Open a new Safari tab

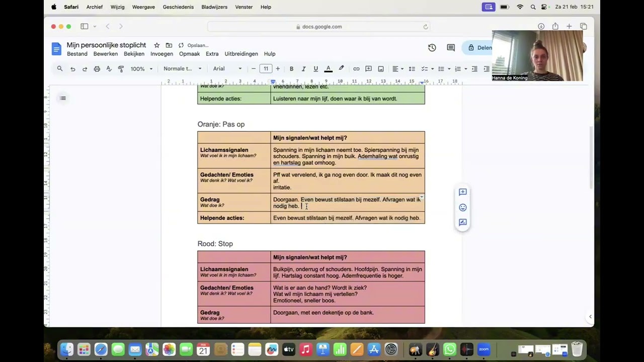tap(569, 27)
